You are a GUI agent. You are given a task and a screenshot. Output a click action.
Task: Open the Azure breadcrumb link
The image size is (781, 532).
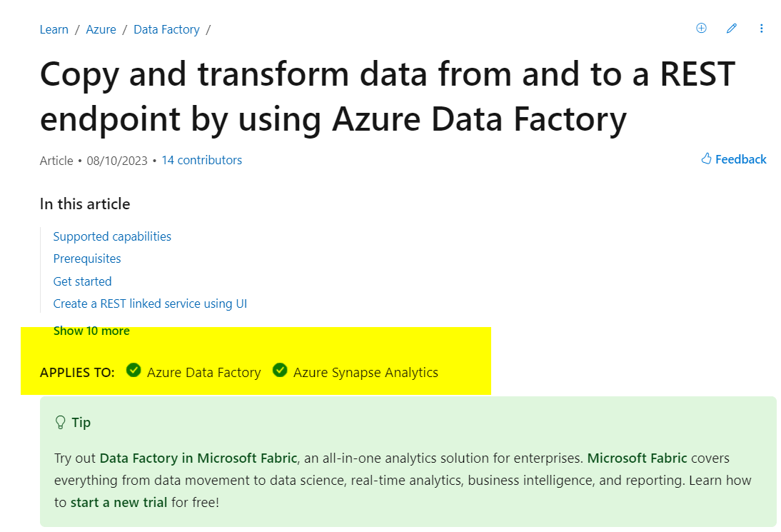tap(101, 29)
